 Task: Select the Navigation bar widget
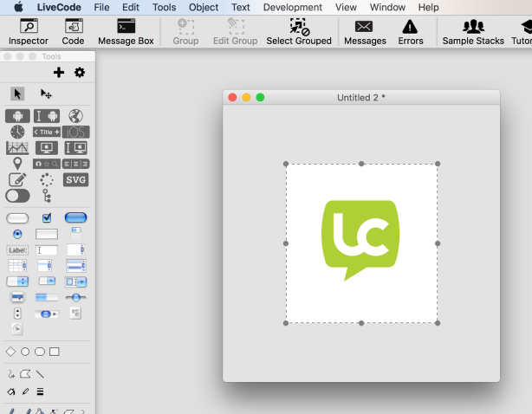[x=47, y=164]
